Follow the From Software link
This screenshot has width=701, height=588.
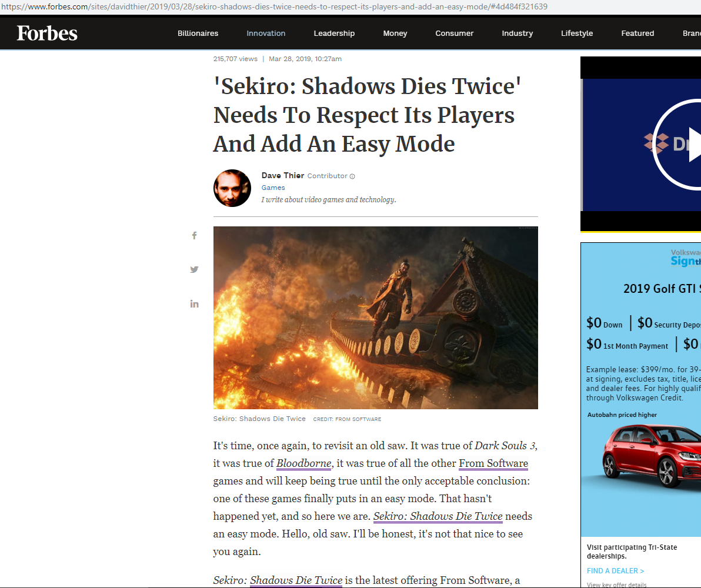click(x=493, y=463)
